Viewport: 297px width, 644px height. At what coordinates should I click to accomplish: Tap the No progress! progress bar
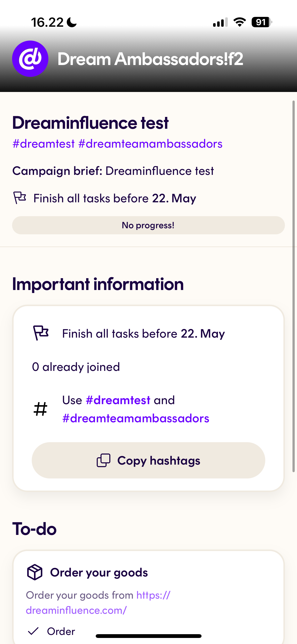148,225
